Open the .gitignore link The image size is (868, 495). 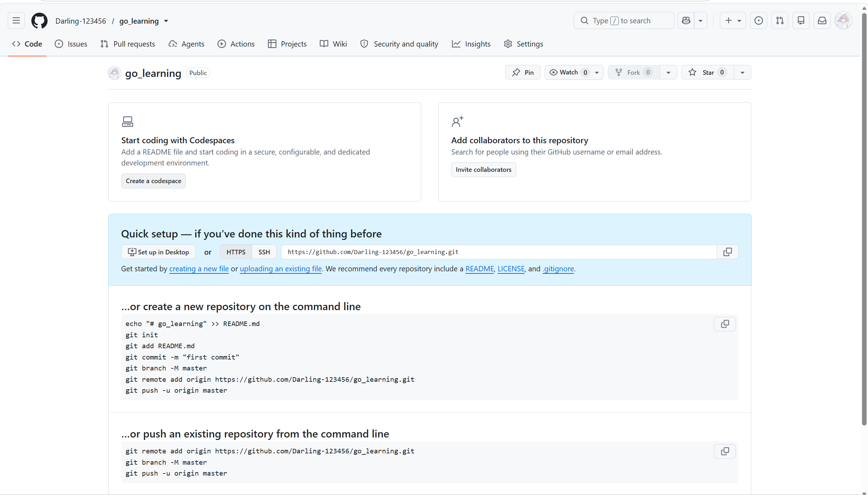pyautogui.click(x=558, y=269)
